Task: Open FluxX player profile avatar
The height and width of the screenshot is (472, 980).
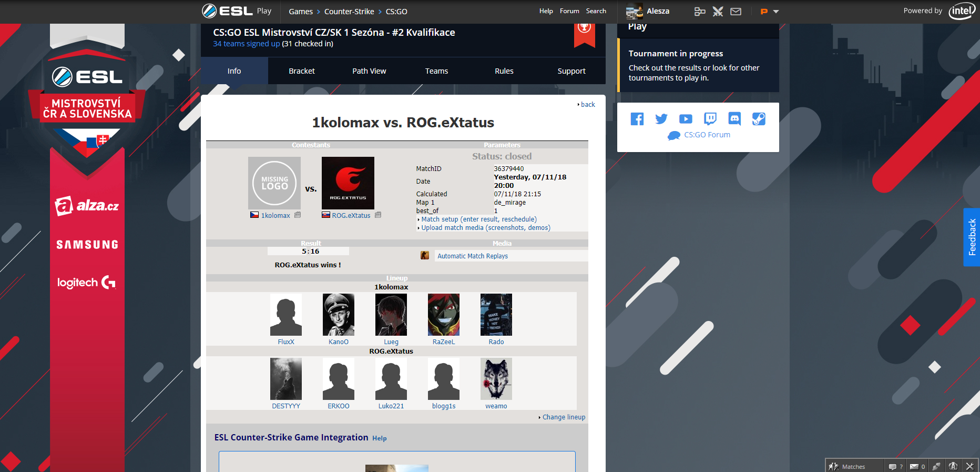Action: point(286,315)
